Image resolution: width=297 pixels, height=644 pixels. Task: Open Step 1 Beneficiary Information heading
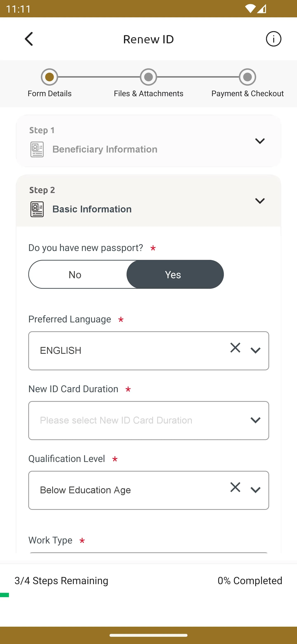[x=105, y=149]
